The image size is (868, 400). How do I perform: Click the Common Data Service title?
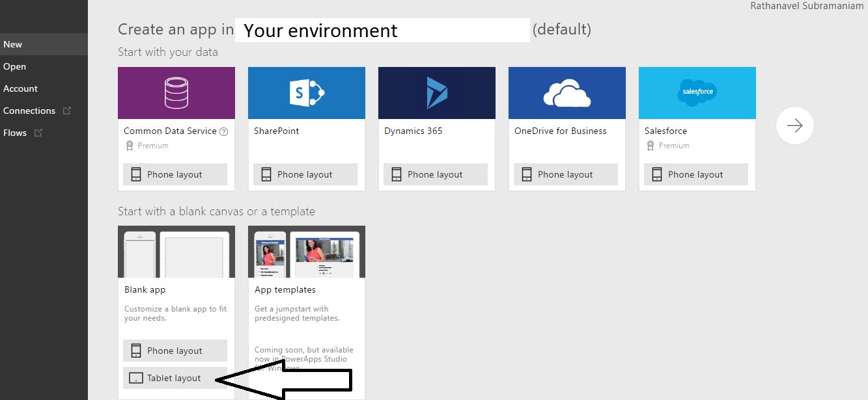tap(170, 131)
